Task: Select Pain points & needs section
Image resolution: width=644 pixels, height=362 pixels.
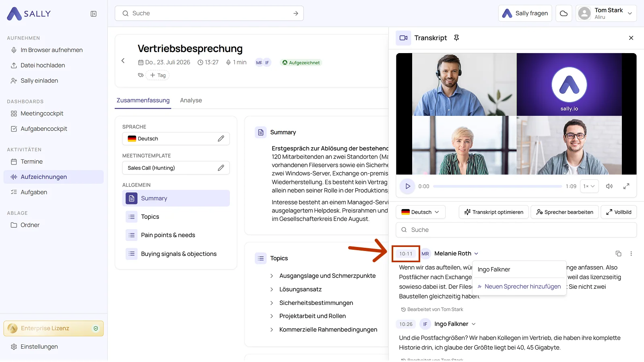Action: 176,235
